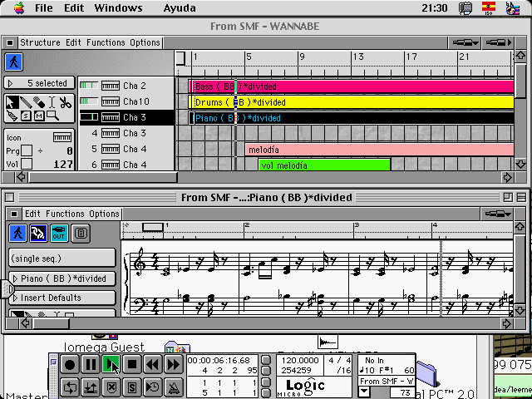Screen dimensions: 532x399
Task: Click the right scroll arrow of Score editor
Action: pos(507,323)
